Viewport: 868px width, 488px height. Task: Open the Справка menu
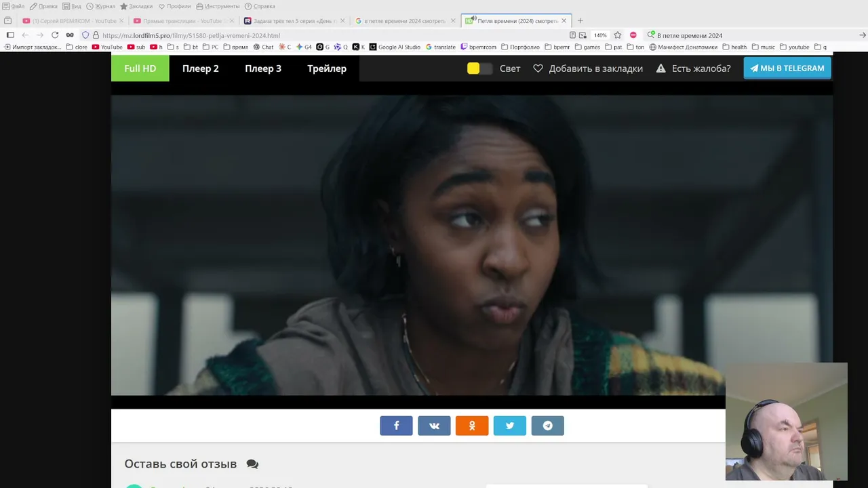click(260, 6)
